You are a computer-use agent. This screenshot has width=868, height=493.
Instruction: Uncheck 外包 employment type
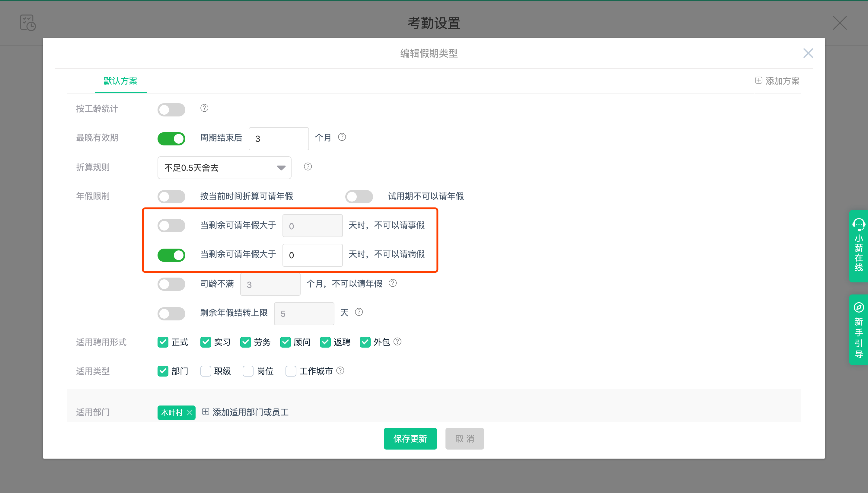pyautogui.click(x=365, y=342)
